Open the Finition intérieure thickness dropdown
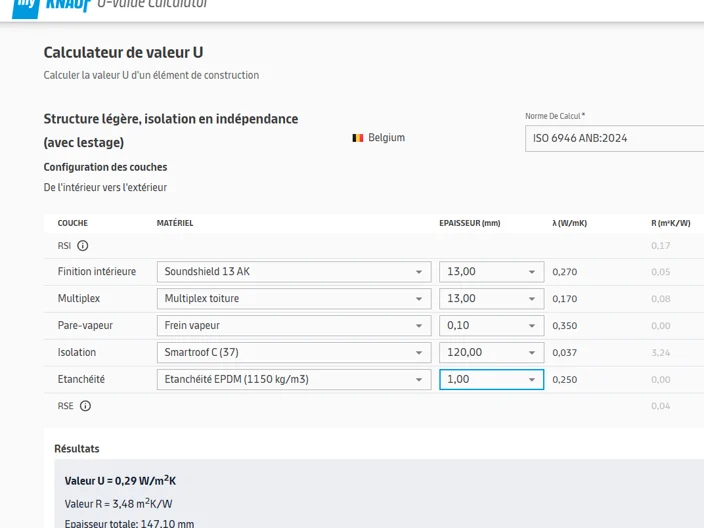Viewport: 704px width, 528px height. coord(492,272)
